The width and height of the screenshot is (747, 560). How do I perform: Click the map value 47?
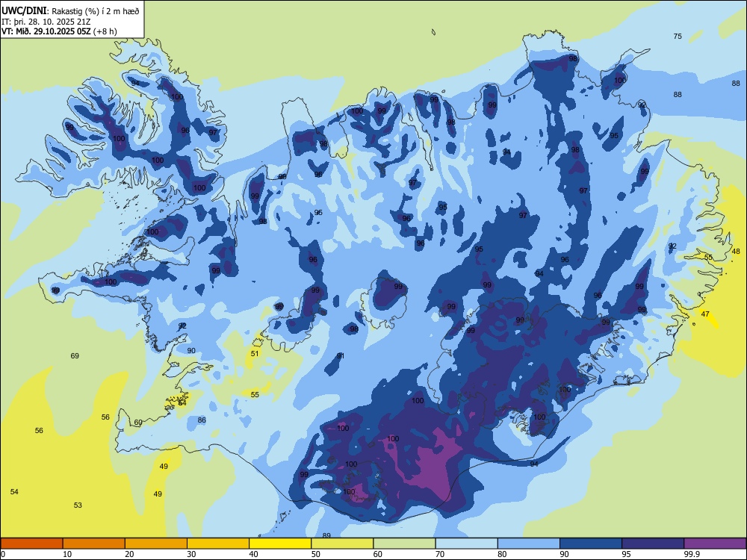(705, 314)
